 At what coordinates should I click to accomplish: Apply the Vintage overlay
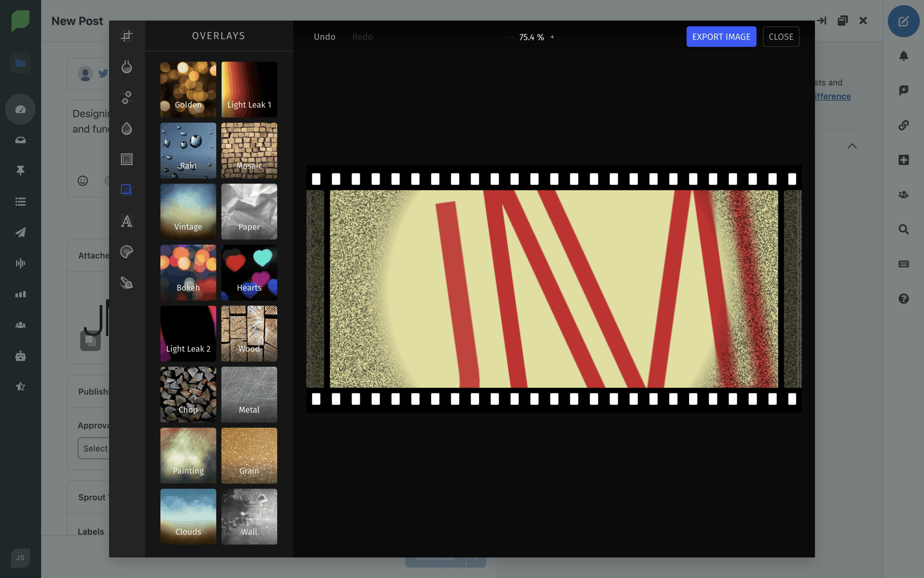(188, 211)
